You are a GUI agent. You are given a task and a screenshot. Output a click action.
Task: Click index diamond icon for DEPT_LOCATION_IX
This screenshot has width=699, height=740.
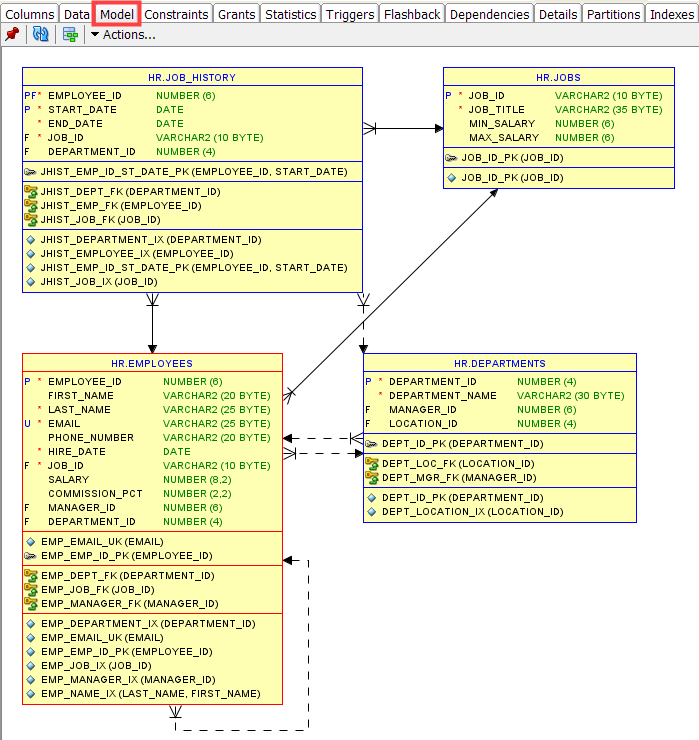tap(372, 512)
